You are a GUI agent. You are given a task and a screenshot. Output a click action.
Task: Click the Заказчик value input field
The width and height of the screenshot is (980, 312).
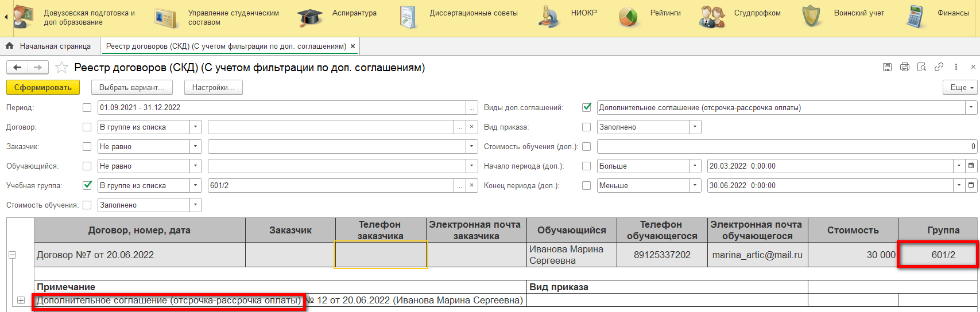tap(336, 147)
